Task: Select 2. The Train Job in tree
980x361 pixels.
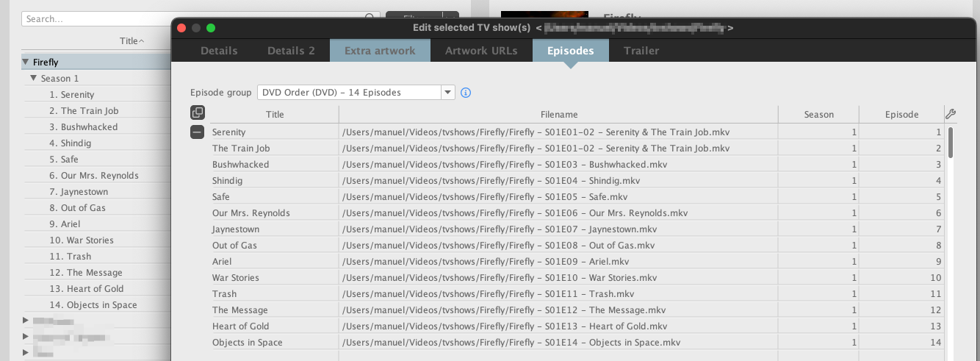Action: click(84, 111)
